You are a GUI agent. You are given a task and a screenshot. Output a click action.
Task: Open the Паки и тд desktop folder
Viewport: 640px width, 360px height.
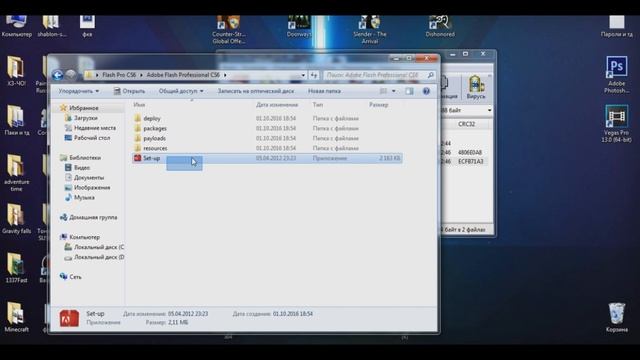click(16, 120)
